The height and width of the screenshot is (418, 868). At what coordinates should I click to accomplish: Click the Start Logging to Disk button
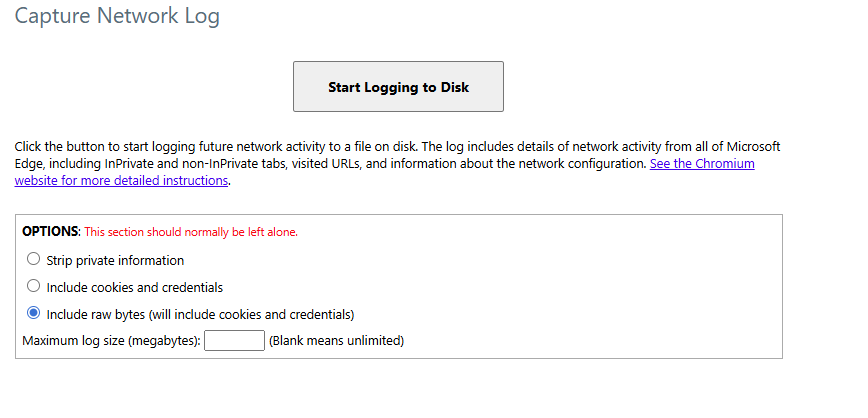click(x=398, y=86)
